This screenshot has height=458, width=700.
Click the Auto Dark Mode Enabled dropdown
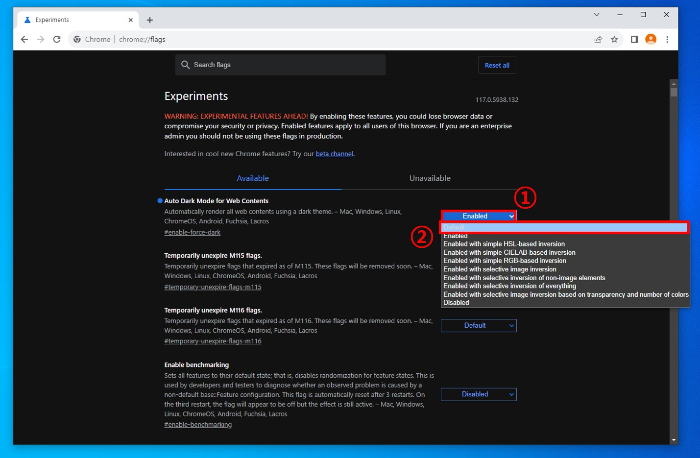click(x=479, y=216)
